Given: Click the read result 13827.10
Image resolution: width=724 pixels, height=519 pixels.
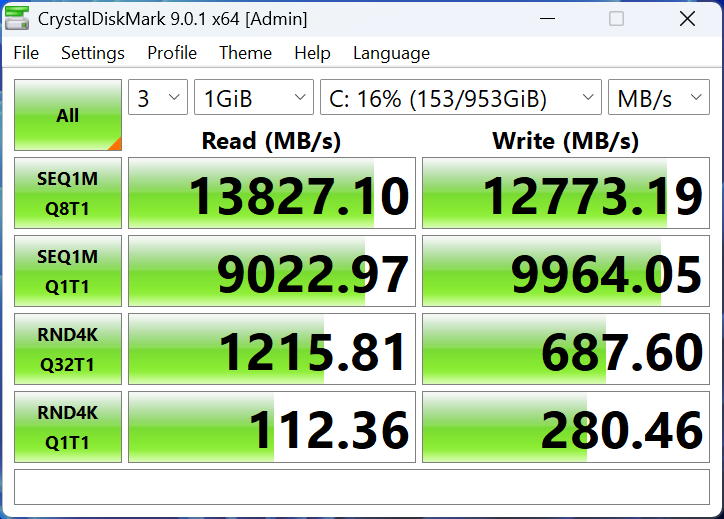Looking at the screenshot, I should point(272,193).
